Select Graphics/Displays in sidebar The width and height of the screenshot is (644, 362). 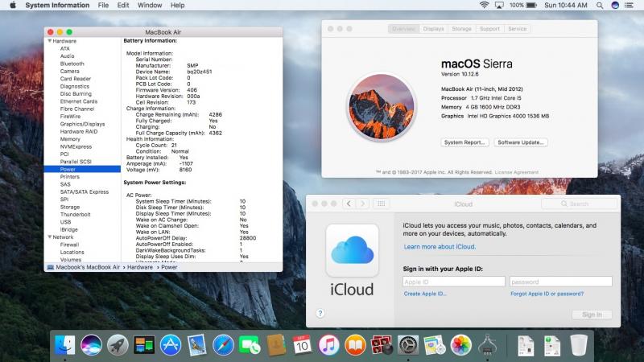(82, 124)
